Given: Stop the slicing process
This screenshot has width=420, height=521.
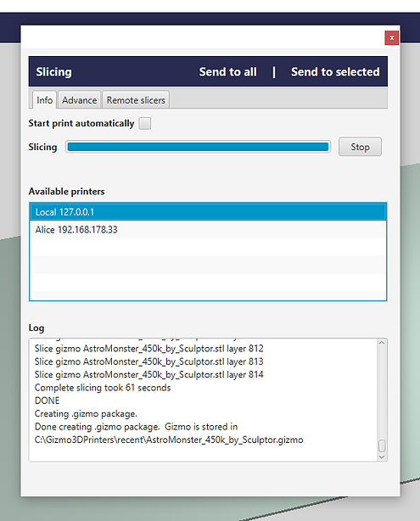Looking at the screenshot, I should 360,147.
